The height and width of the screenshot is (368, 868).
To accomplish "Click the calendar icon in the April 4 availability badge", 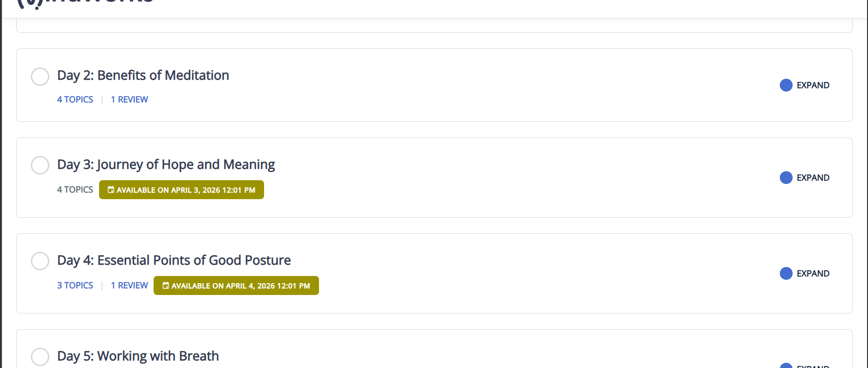I will pos(166,285).
